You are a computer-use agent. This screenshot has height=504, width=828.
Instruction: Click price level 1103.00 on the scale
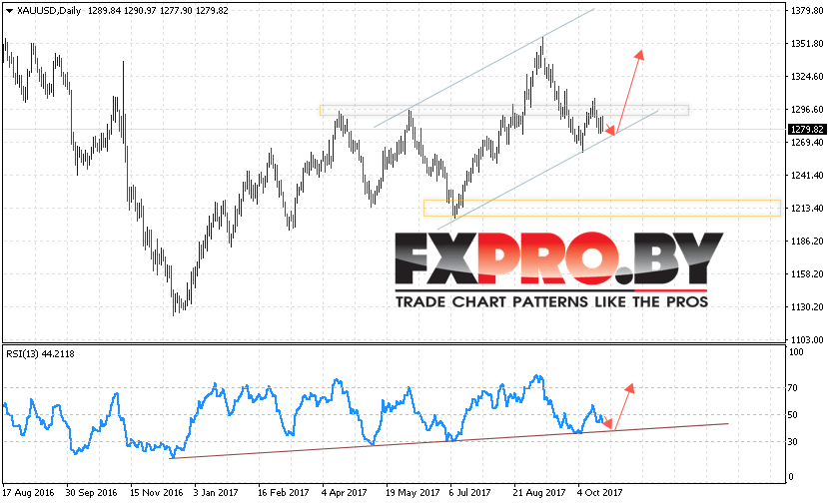pyautogui.click(x=807, y=340)
